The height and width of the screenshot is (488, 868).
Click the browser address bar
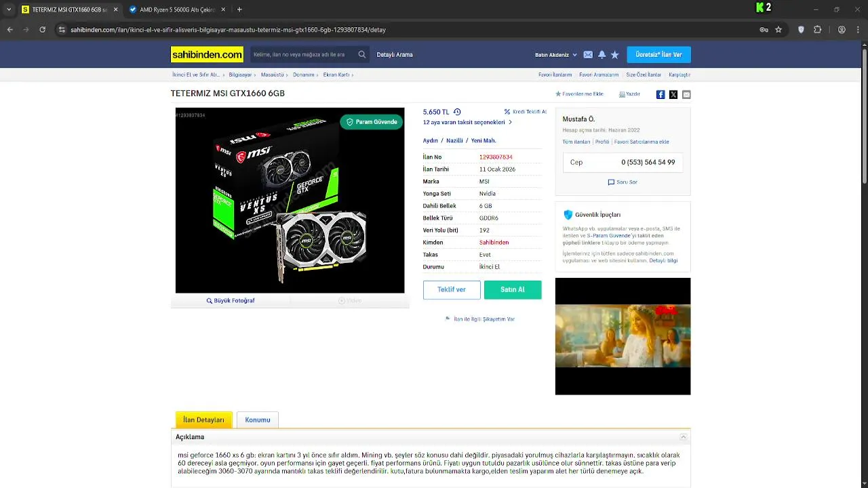(x=407, y=30)
